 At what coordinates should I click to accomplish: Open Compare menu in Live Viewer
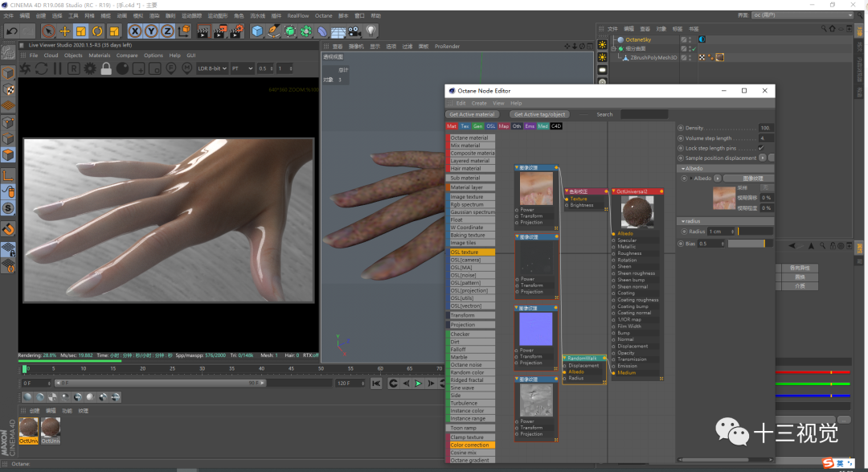tap(127, 55)
